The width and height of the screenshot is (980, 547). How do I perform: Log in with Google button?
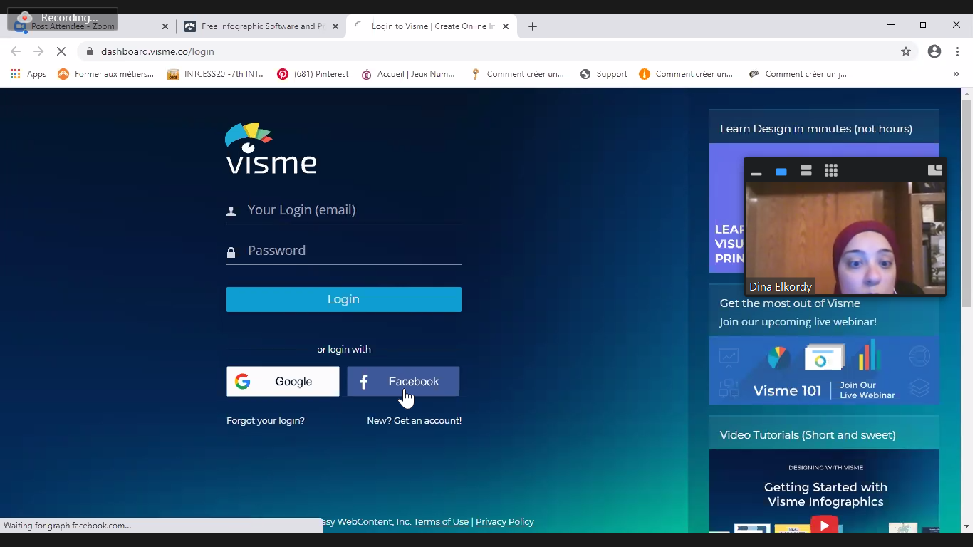point(283,382)
